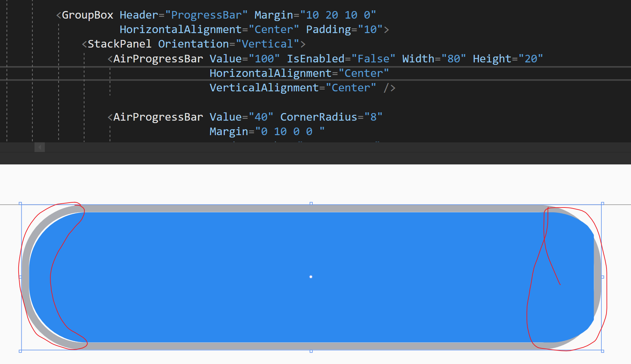Select the top-left resize handle of the progress bar
The height and width of the screenshot is (364, 631).
(x=20, y=204)
